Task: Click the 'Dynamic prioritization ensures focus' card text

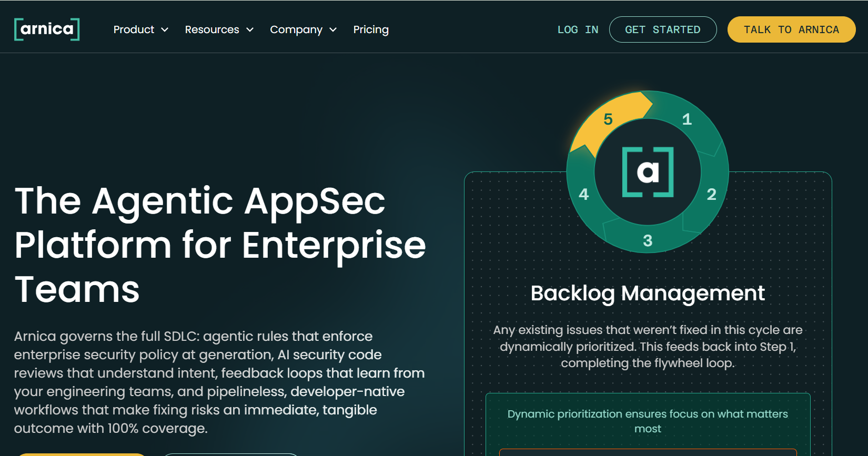Action: click(648, 421)
